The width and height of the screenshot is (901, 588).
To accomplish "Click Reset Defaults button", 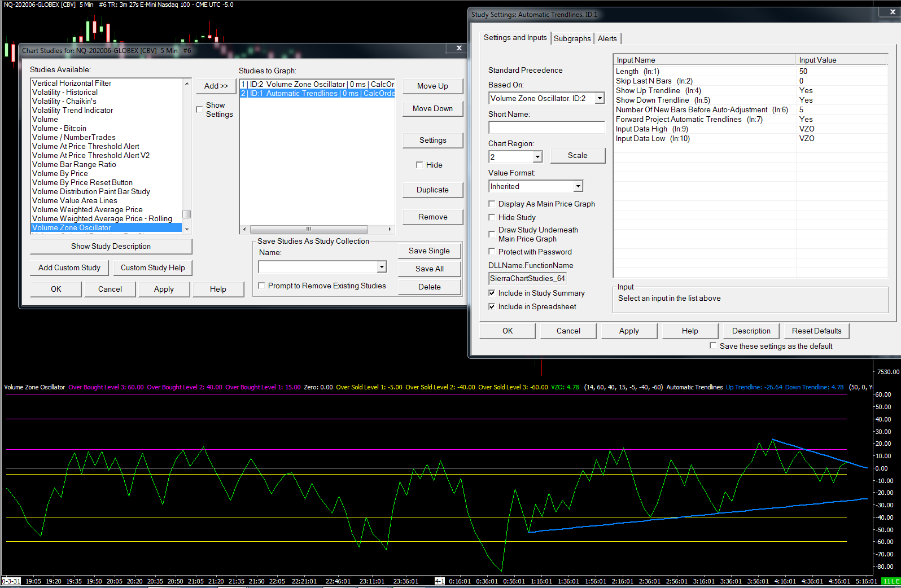I will click(x=816, y=331).
